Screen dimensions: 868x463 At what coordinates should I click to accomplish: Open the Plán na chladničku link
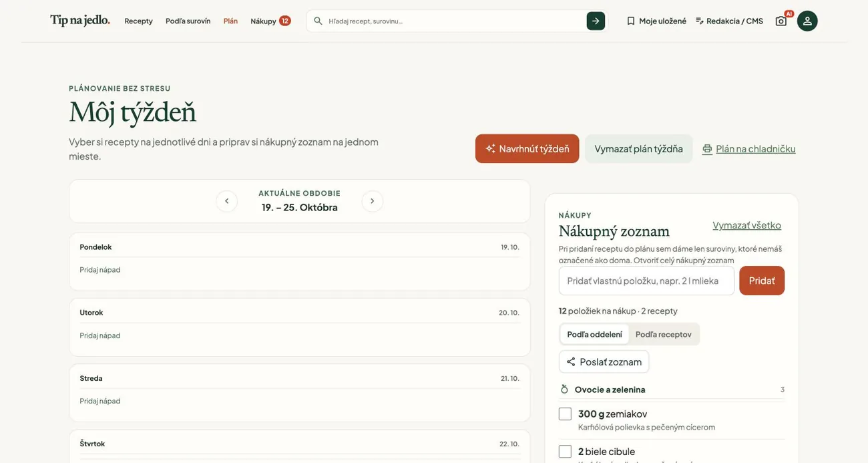click(748, 148)
